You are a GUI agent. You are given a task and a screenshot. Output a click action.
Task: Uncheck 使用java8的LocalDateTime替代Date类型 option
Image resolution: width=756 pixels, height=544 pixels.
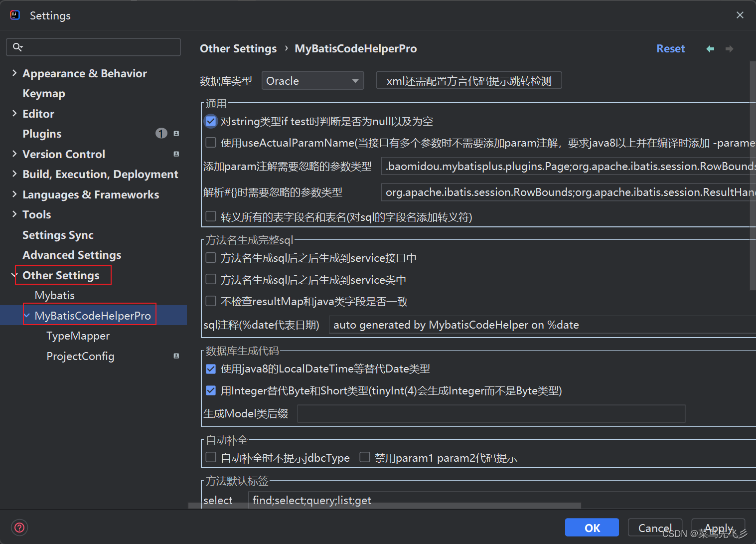[210, 368]
